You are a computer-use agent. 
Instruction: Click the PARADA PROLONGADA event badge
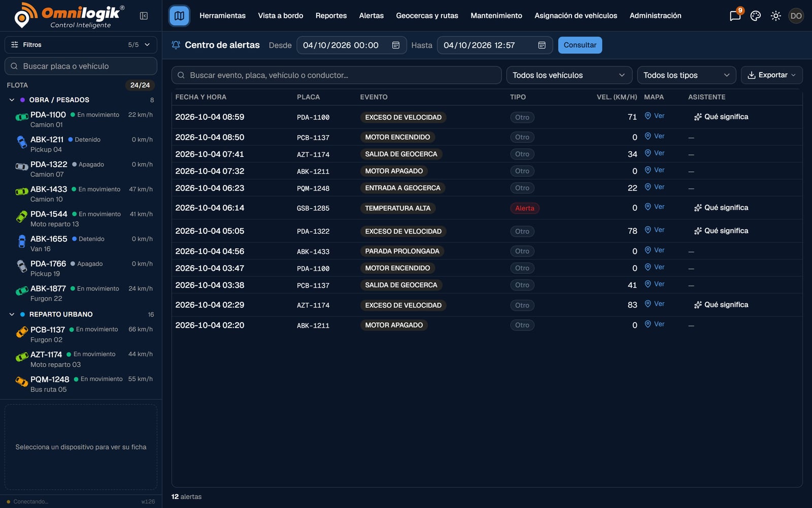(x=402, y=251)
